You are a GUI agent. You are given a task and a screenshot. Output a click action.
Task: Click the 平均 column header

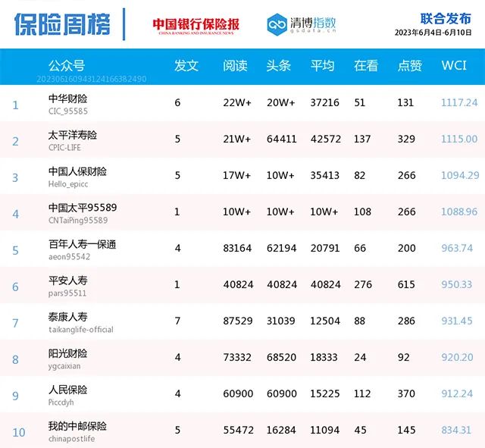pyautogui.click(x=322, y=66)
